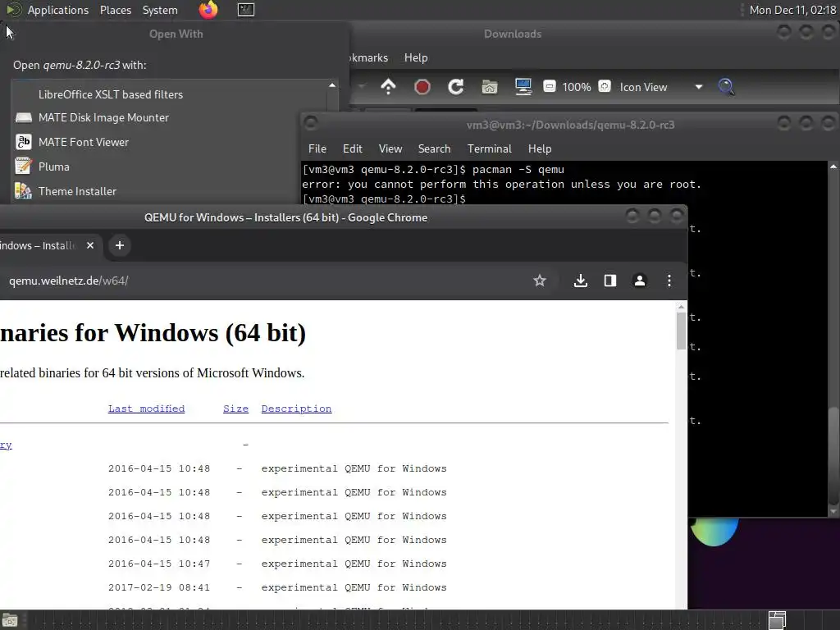
Task: Toggle Chrome side panel
Action: [610, 281]
